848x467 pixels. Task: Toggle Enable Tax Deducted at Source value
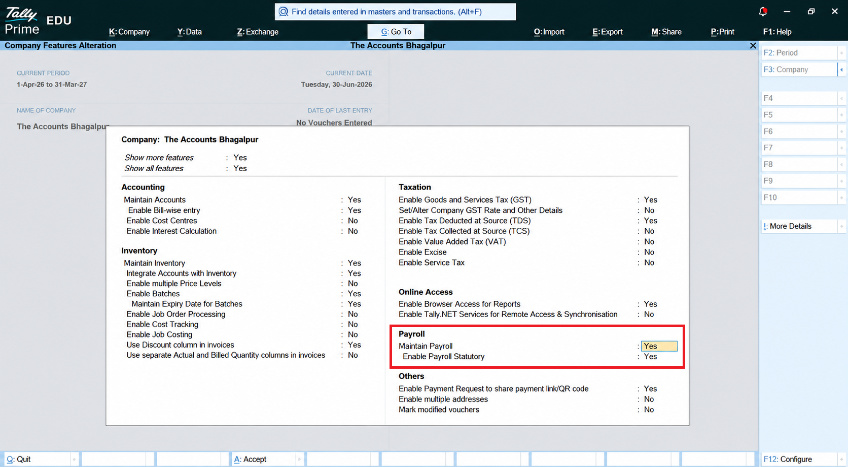651,221
